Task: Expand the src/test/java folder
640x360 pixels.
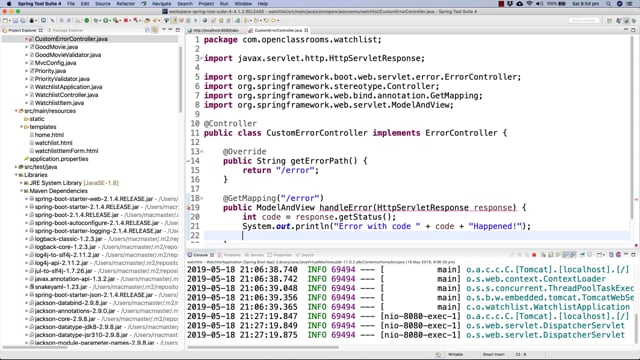Action: pos(16,167)
